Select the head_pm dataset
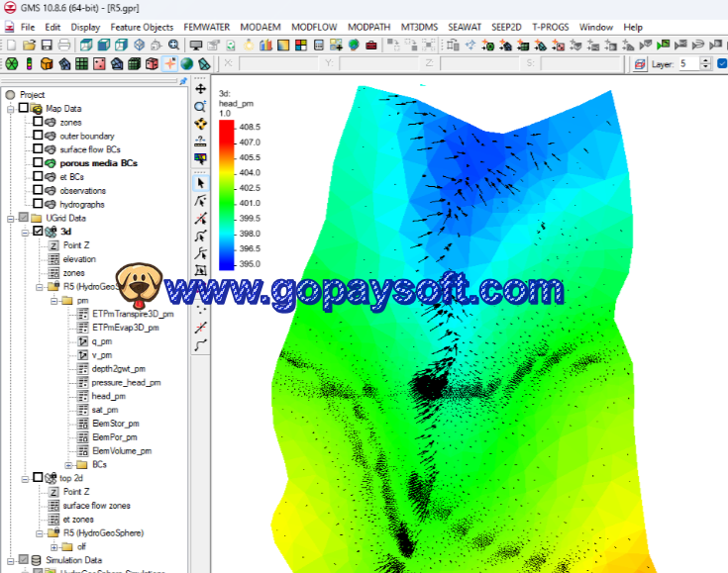This screenshot has width=728, height=573. [108, 396]
